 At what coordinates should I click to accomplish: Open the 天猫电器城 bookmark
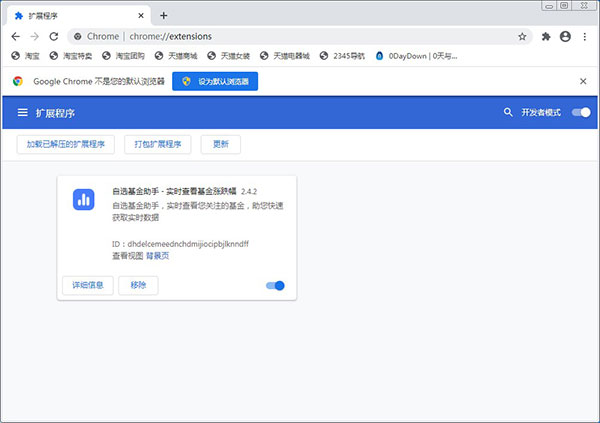(284, 56)
